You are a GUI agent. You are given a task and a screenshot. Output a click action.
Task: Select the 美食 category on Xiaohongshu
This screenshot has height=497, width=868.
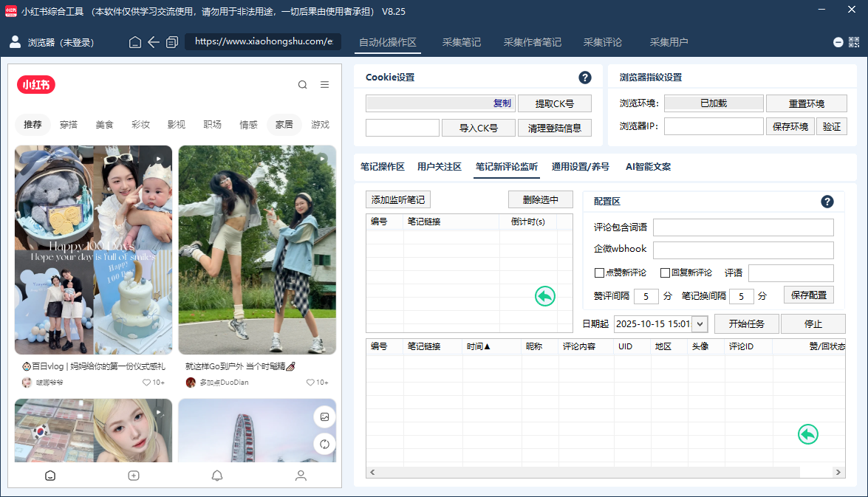[104, 125]
